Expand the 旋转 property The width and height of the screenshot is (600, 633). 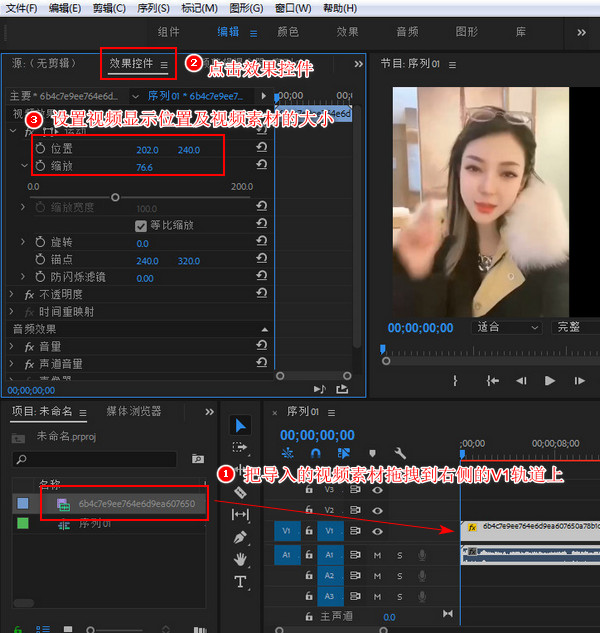coord(23,241)
